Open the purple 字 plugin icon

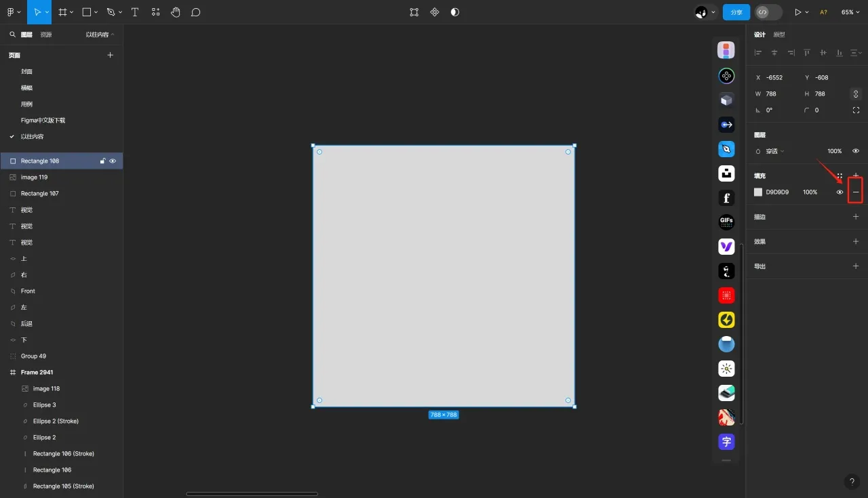point(726,442)
